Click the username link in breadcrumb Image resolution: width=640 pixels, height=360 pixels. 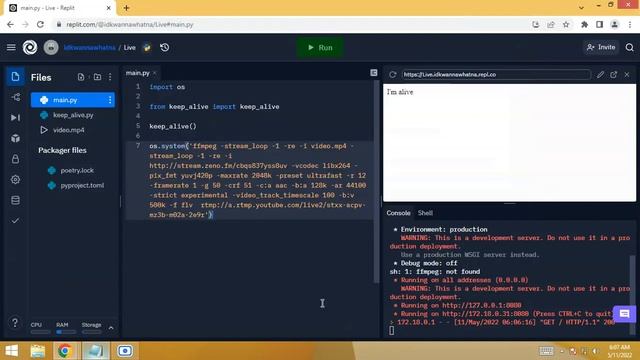coord(89,48)
